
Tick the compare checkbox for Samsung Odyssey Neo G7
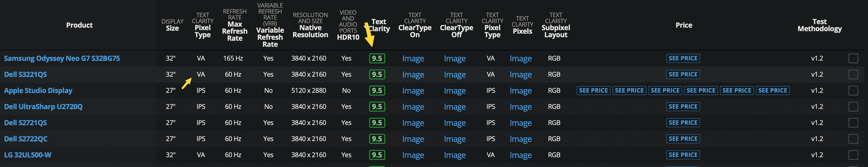853,58
